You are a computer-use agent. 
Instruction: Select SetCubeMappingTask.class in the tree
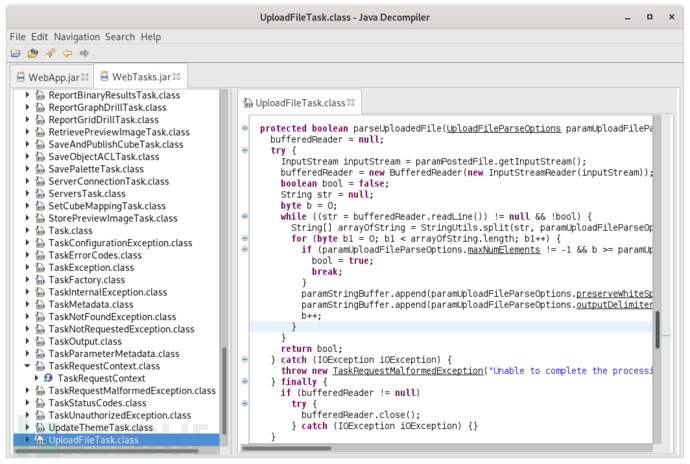tap(107, 206)
